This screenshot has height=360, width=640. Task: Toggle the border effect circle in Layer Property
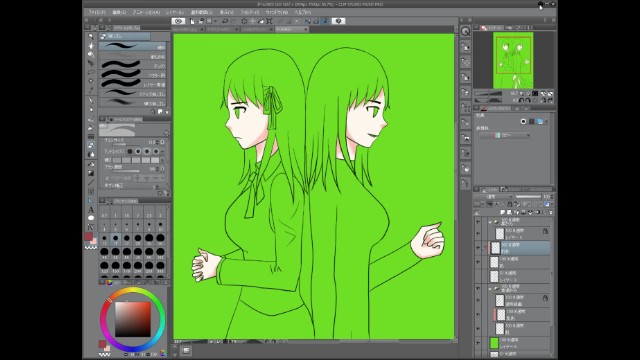523,121
